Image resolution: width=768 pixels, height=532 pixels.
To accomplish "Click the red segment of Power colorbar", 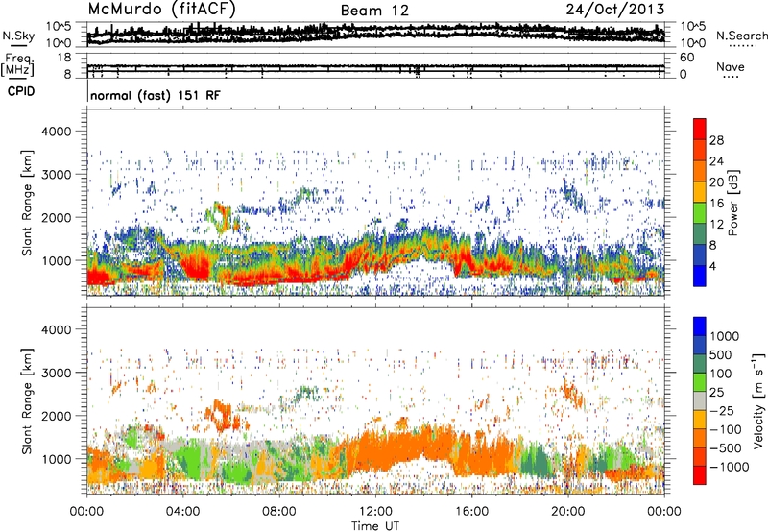I will (x=700, y=130).
